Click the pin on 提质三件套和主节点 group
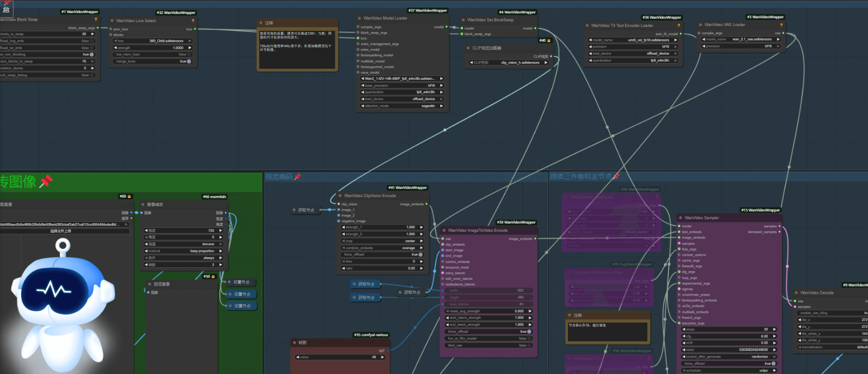The height and width of the screenshot is (374, 868). coord(616,176)
